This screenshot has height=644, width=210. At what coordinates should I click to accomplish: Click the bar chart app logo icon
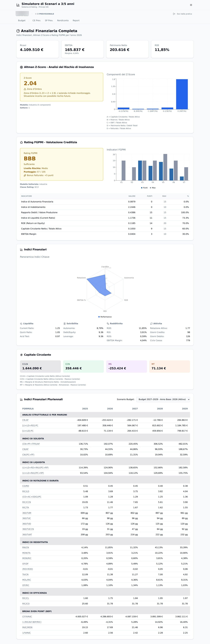pos(18,5)
